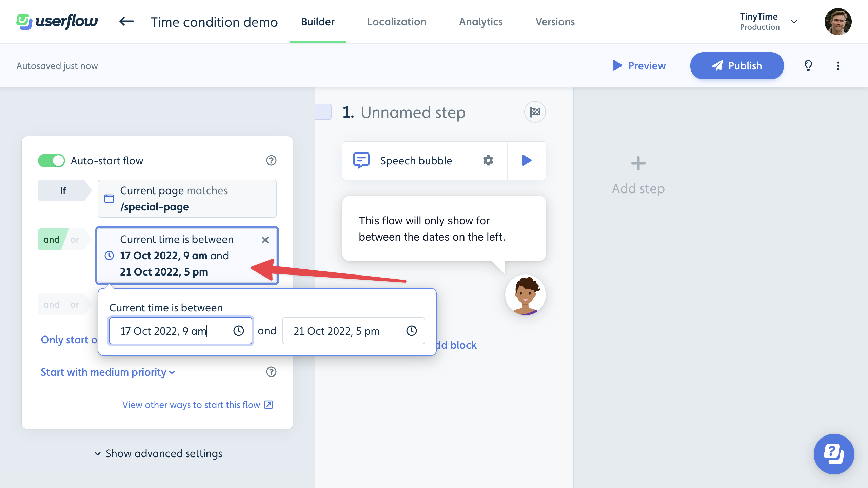Publish the flow
The height and width of the screenshot is (488, 868).
click(x=737, y=66)
